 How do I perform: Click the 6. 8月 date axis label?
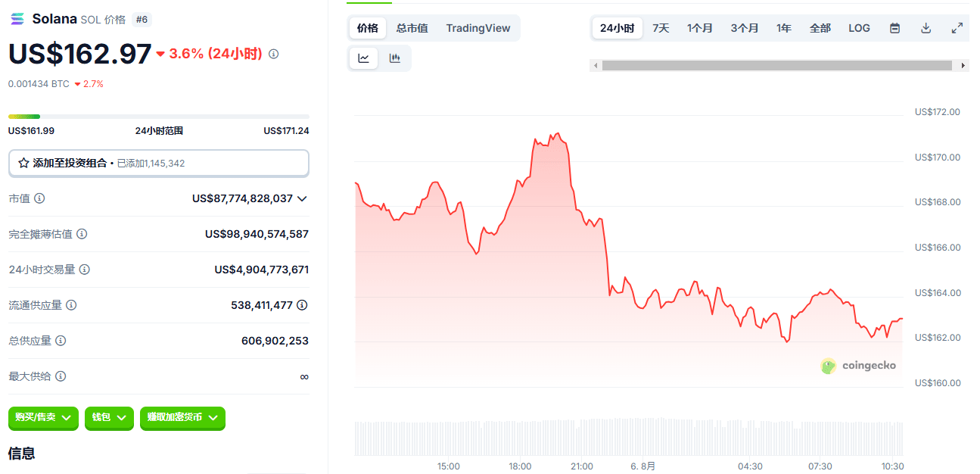642,466
